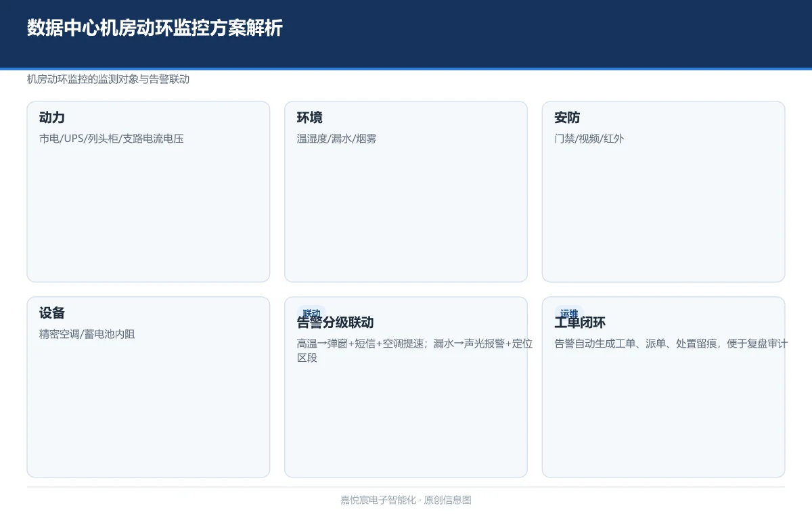Click the 联动 tag badge
Viewport: 812px width, 514px height.
[x=311, y=313]
